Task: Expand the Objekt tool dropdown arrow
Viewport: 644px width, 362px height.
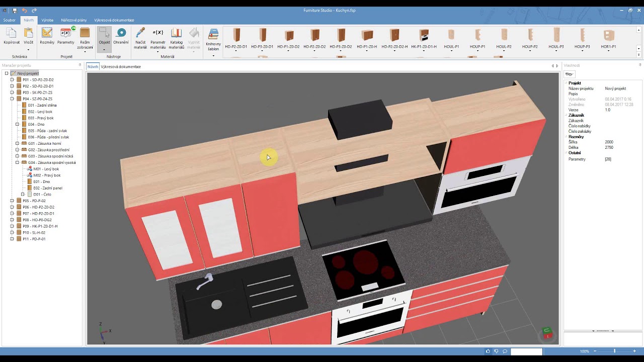Action: [104, 49]
